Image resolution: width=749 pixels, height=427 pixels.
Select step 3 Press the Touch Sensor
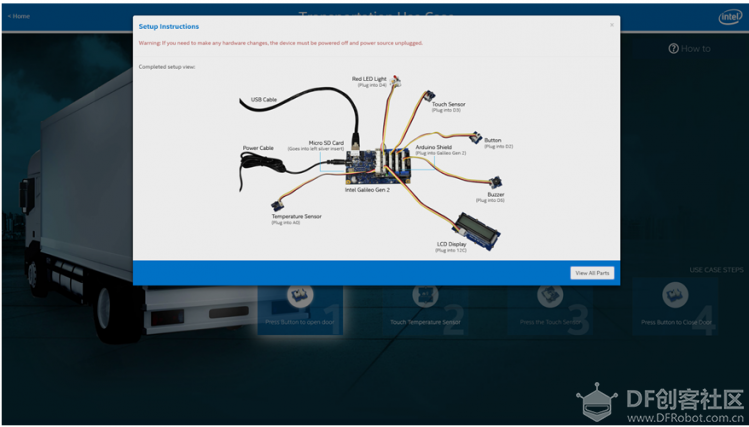tap(550, 307)
